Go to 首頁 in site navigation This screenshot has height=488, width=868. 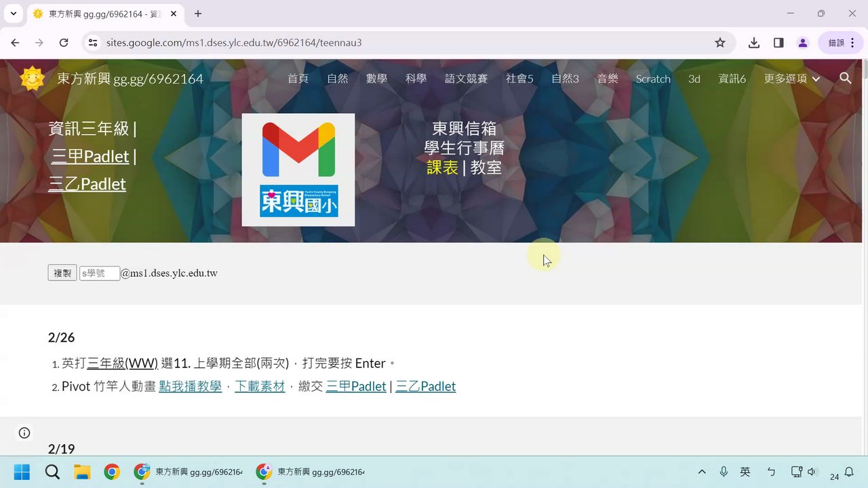(298, 79)
